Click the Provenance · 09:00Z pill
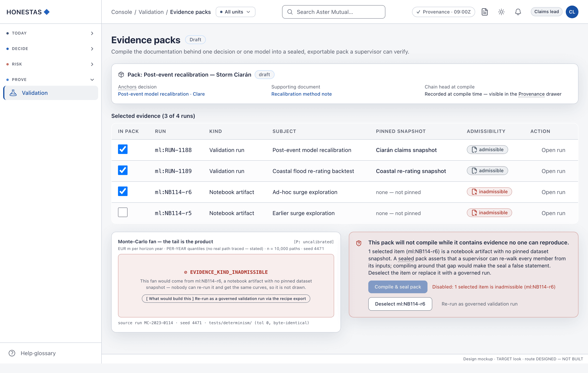 [x=443, y=12]
